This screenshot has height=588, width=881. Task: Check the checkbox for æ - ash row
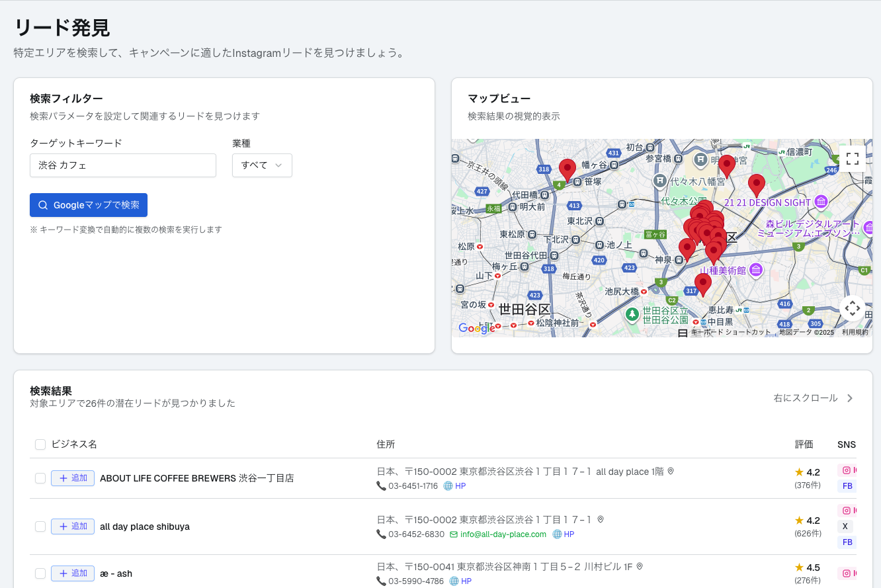click(x=40, y=573)
